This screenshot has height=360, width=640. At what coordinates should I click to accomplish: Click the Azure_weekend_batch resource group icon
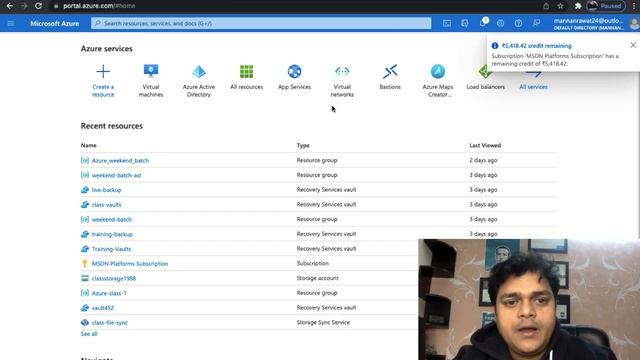pyautogui.click(x=84, y=160)
